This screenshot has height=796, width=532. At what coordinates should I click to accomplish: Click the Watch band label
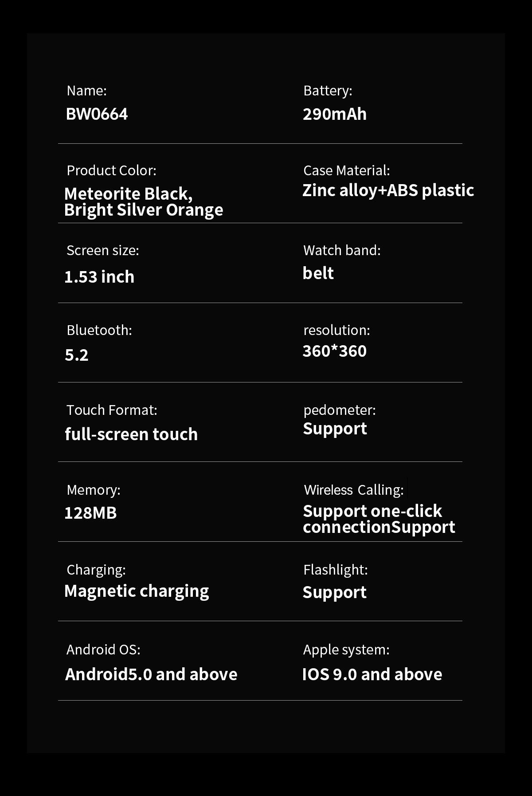342,250
